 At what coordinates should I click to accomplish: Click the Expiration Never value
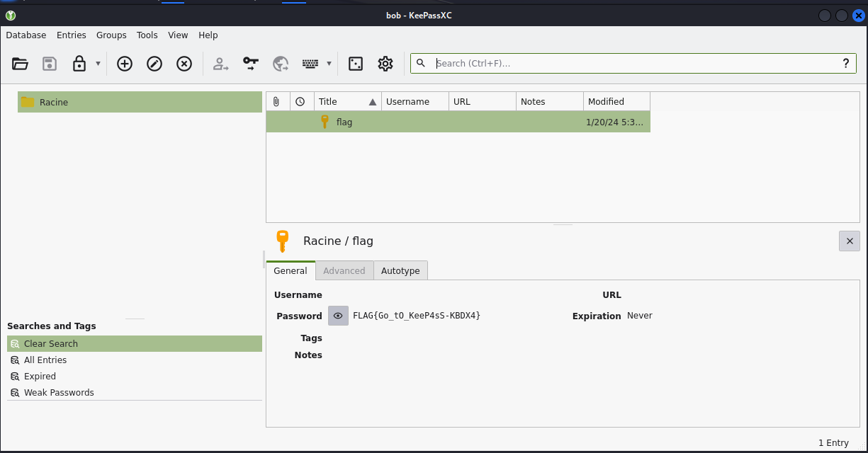click(x=640, y=315)
